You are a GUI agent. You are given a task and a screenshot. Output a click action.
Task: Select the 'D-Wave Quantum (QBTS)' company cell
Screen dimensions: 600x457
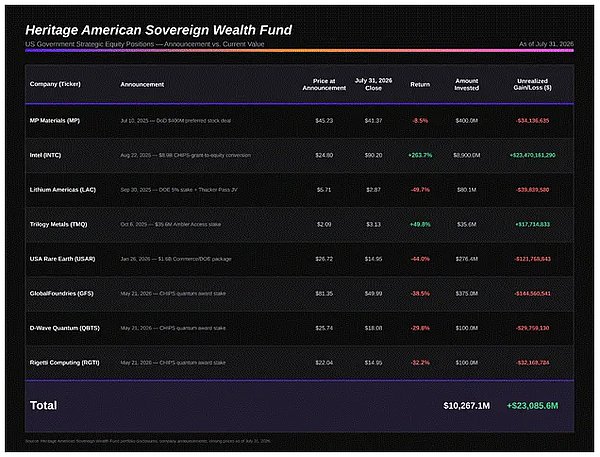tap(65, 328)
